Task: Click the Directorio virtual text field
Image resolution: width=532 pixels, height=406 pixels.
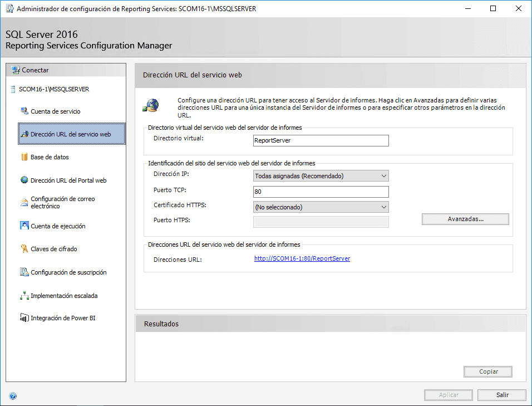Action: coord(321,140)
